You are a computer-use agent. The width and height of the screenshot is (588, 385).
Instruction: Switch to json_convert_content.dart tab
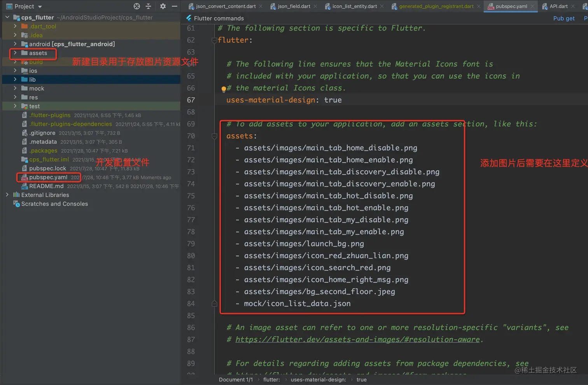point(226,6)
